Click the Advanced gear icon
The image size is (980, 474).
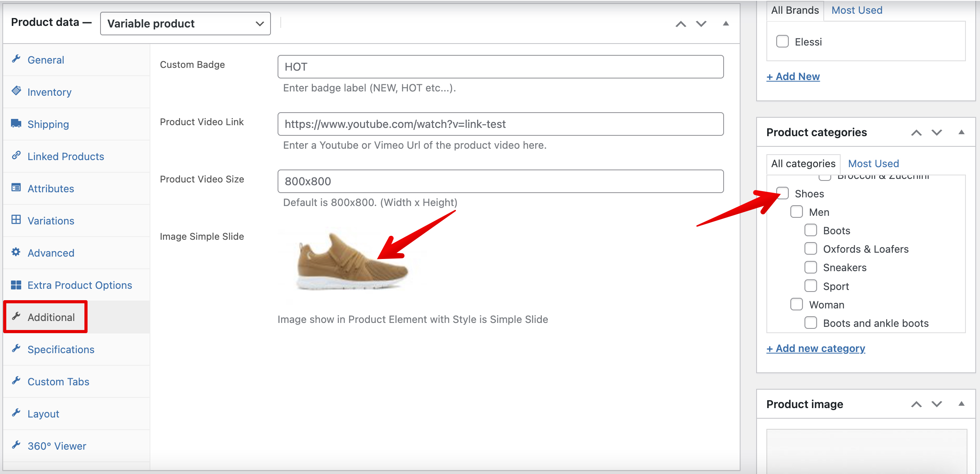(x=16, y=252)
